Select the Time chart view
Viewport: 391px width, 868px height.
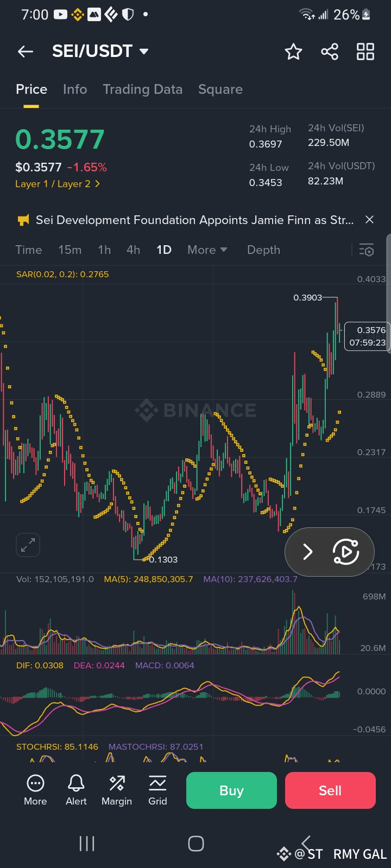pyautogui.click(x=29, y=250)
